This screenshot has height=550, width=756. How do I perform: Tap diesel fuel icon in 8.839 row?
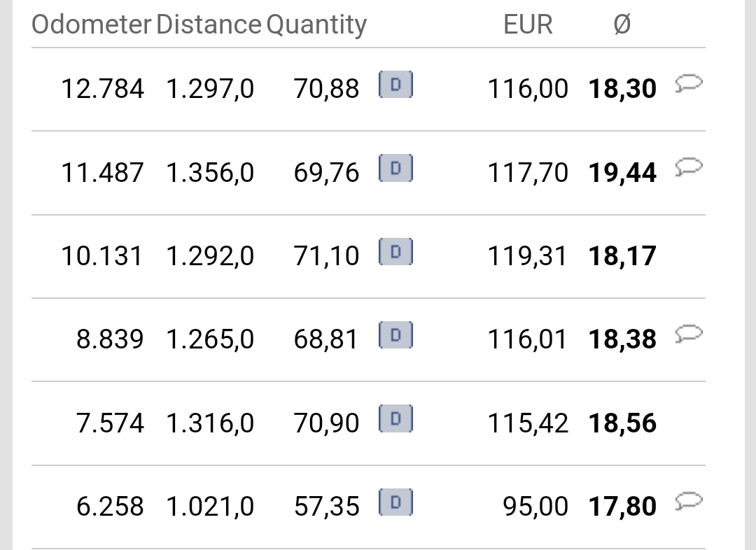(x=395, y=334)
